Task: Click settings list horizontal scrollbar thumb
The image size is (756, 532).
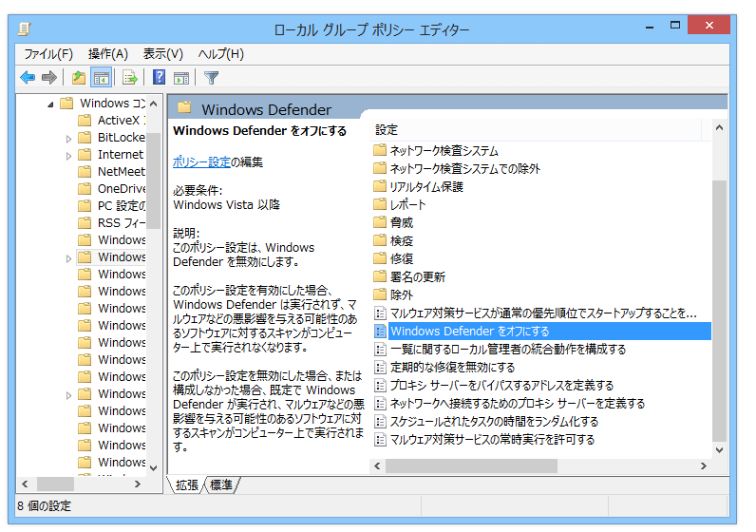Action: [x=471, y=465]
